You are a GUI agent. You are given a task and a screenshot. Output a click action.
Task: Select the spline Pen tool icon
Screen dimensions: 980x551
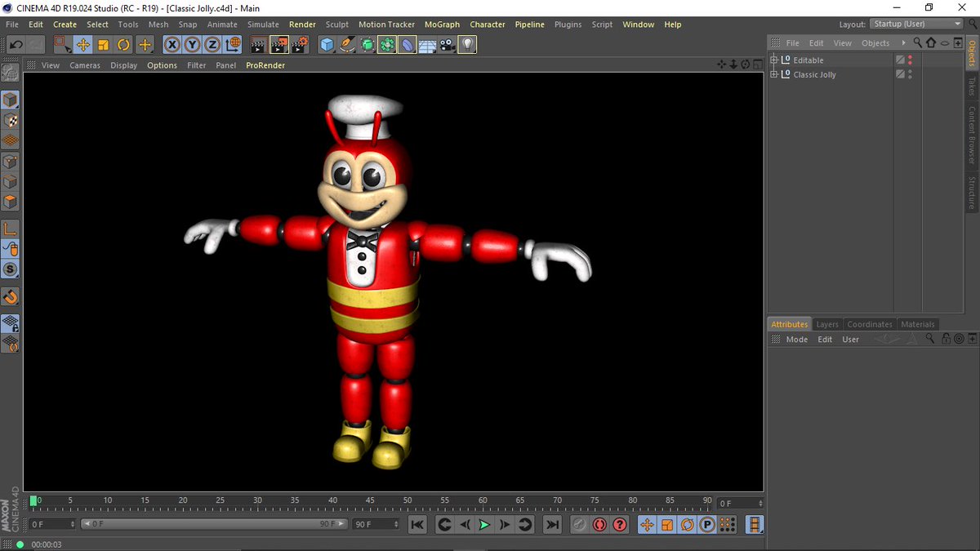(347, 45)
